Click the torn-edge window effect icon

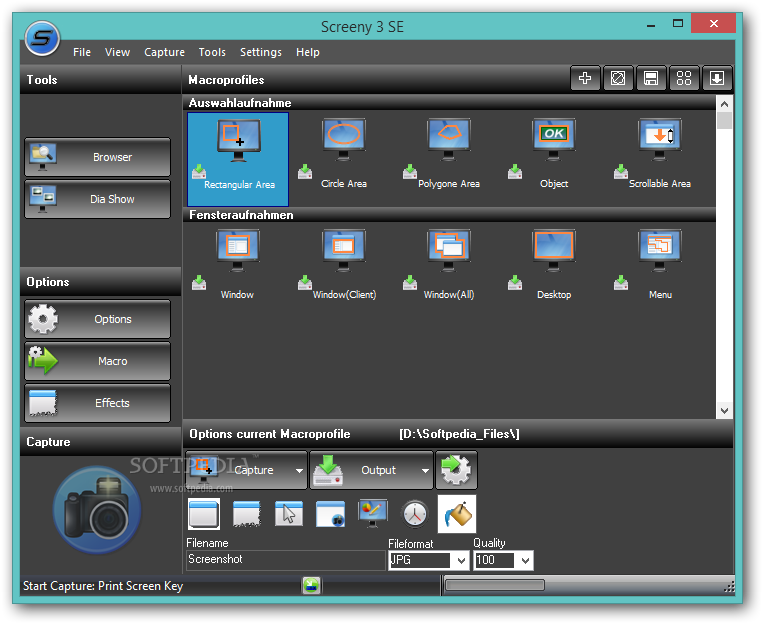pyautogui.click(x=246, y=514)
